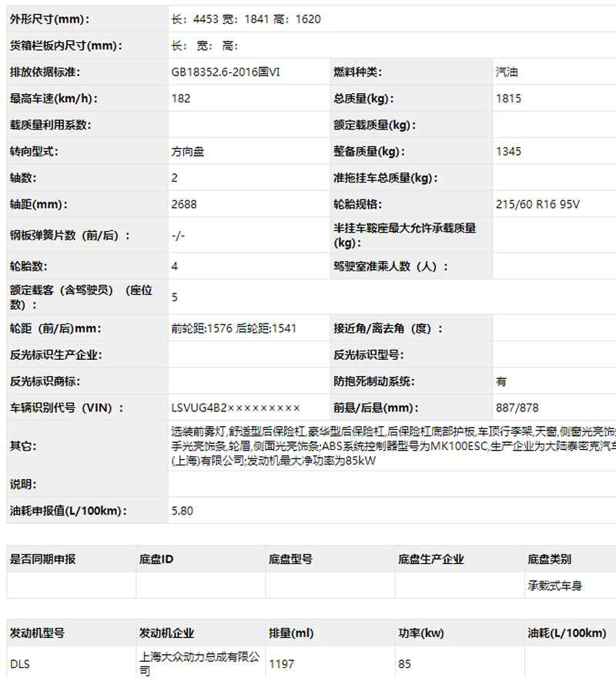Click the 防抱死制动系统 label
The width and height of the screenshot is (616, 681).
click(374, 381)
